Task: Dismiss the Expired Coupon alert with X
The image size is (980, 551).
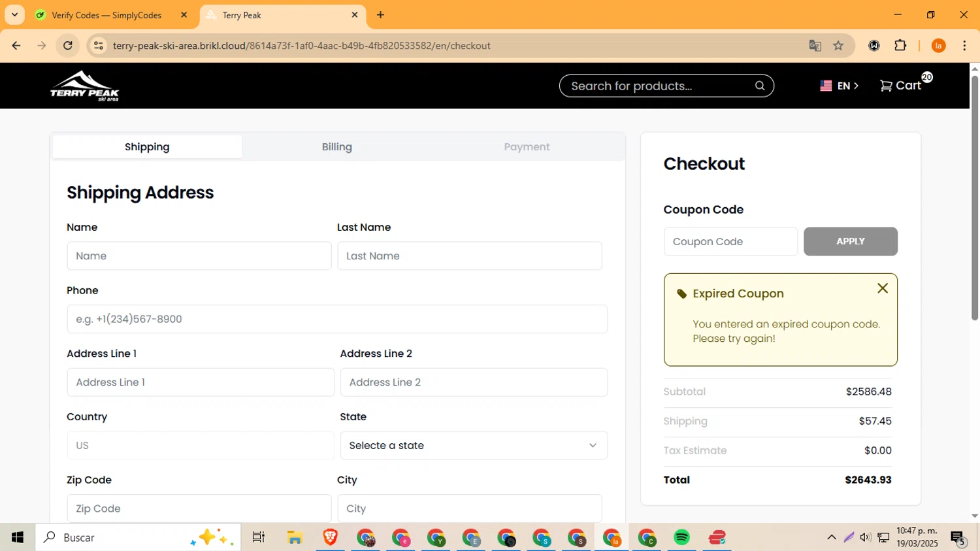Action: [882, 288]
